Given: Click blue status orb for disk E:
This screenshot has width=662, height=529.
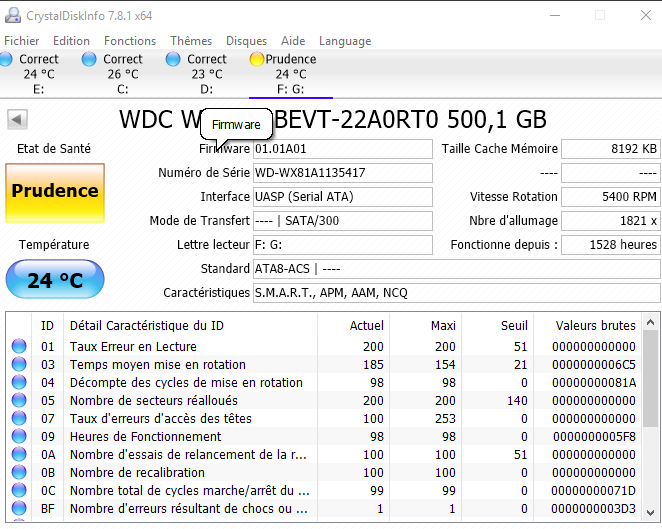Looking at the screenshot, I should tap(6, 59).
